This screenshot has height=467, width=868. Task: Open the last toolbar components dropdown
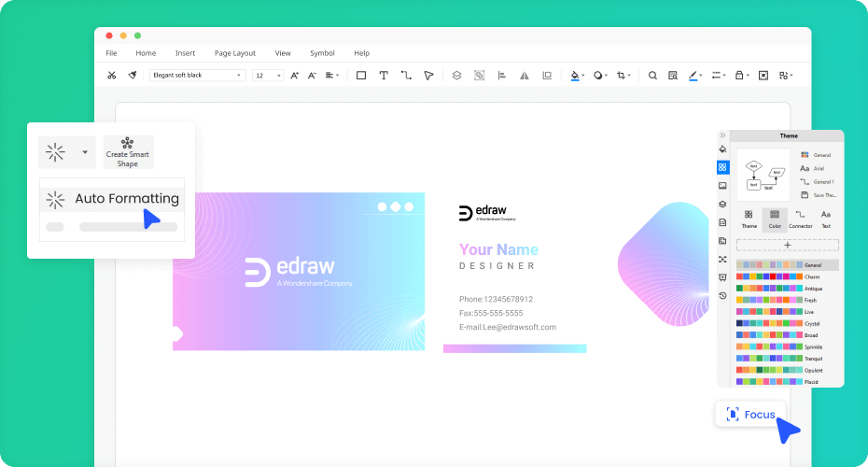click(786, 76)
